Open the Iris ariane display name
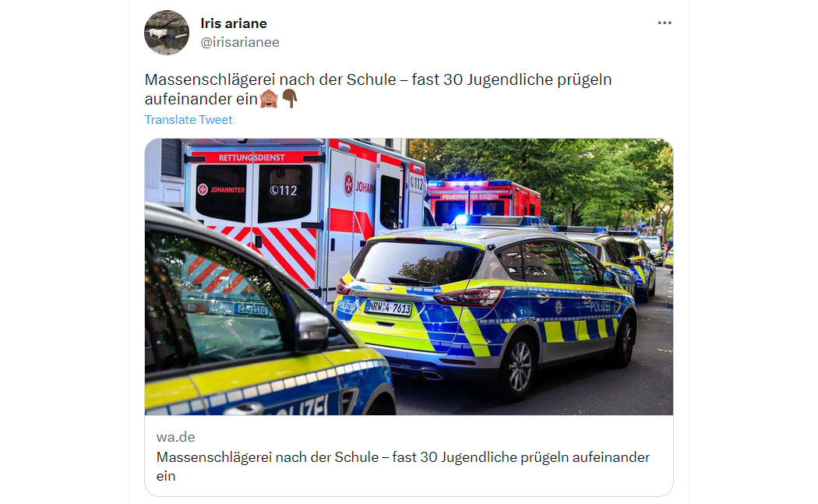 click(234, 23)
